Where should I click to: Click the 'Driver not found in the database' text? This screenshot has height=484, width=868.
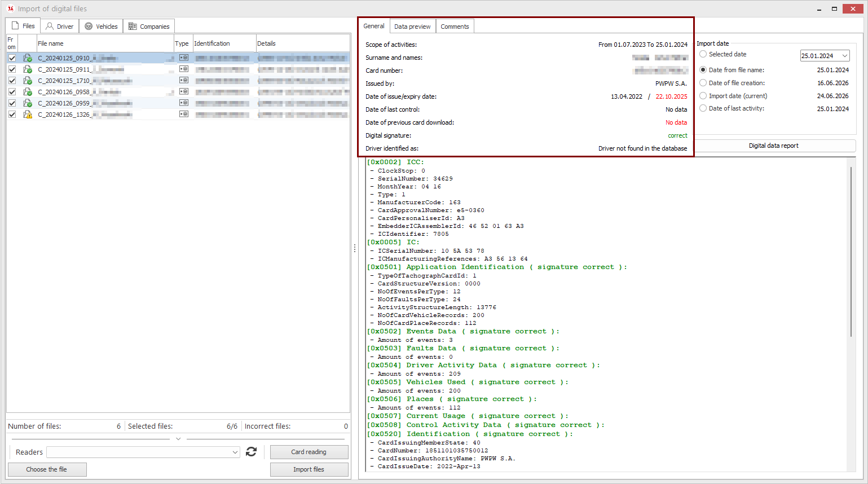pyautogui.click(x=642, y=148)
